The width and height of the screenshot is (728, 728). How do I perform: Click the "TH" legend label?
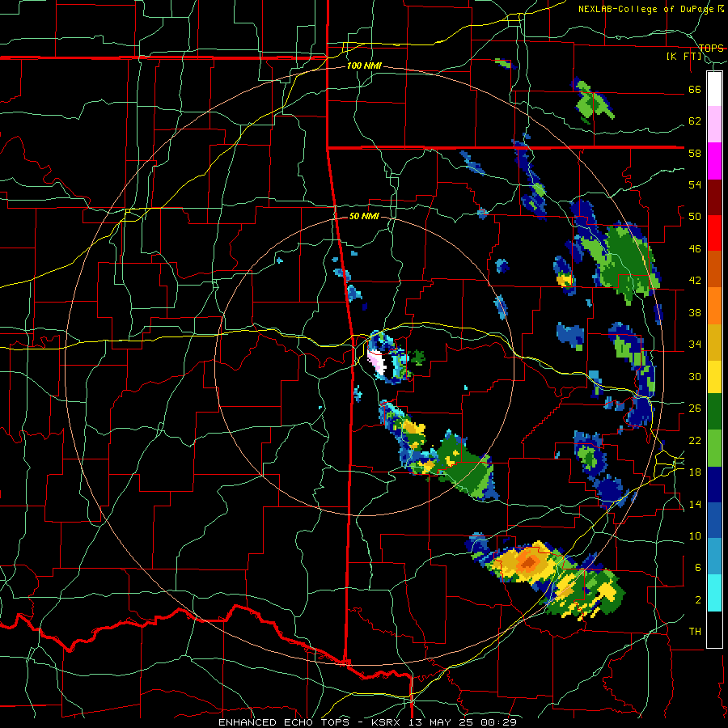(695, 632)
